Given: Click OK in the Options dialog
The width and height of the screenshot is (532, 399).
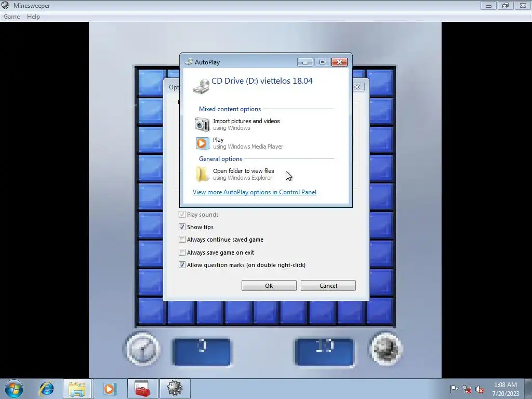Looking at the screenshot, I should coord(269,285).
